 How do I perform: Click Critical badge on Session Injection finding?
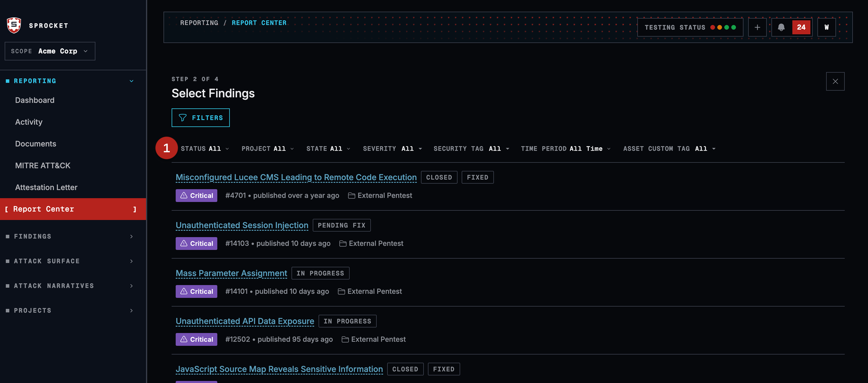[x=196, y=243]
